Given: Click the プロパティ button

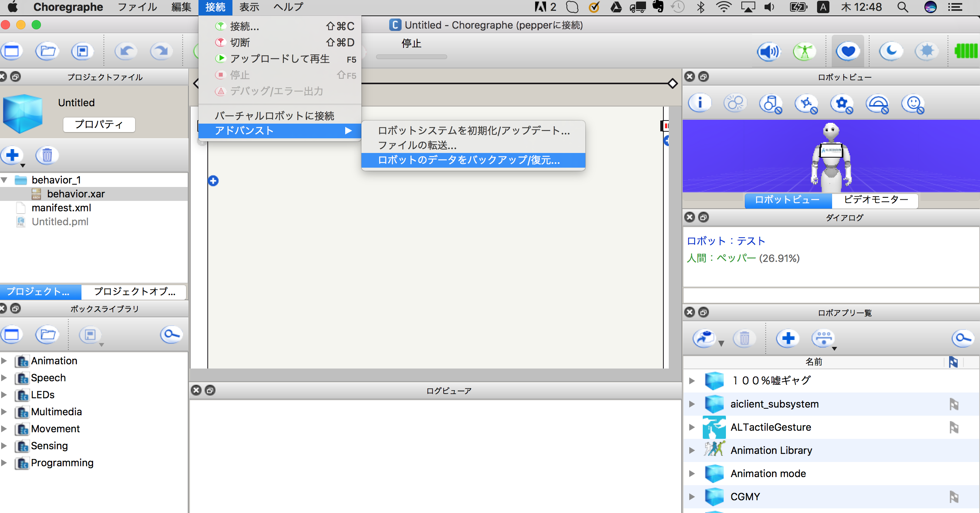Looking at the screenshot, I should coord(99,124).
